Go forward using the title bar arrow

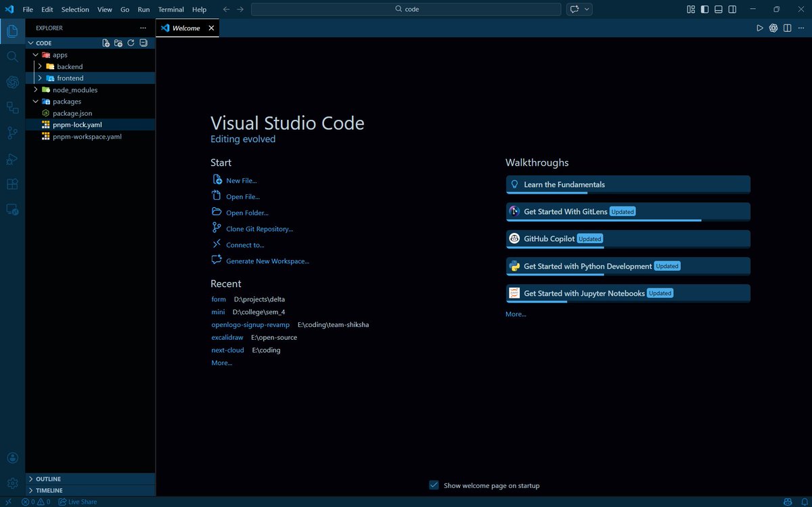point(240,9)
